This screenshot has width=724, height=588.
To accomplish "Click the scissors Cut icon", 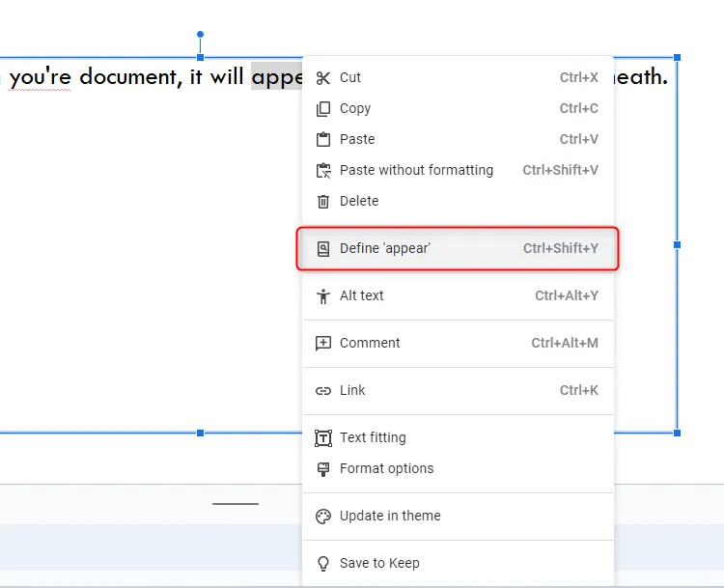I will (x=323, y=77).
